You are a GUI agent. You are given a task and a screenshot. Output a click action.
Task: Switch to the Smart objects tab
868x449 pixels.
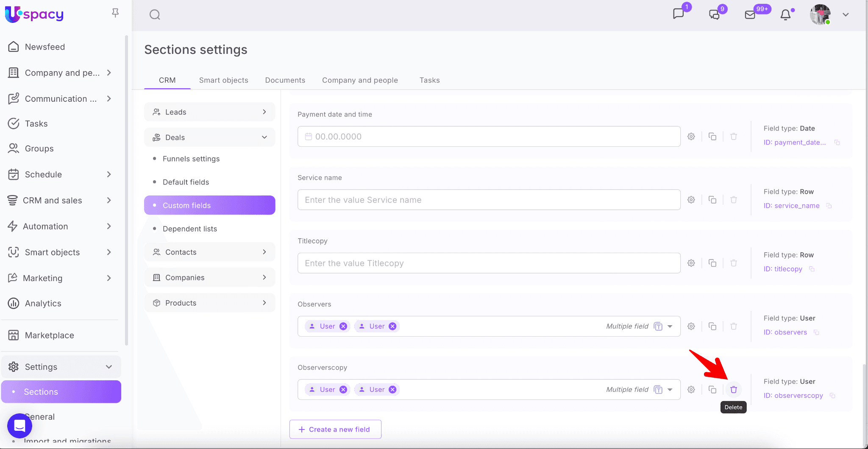(x=223, y=80)
